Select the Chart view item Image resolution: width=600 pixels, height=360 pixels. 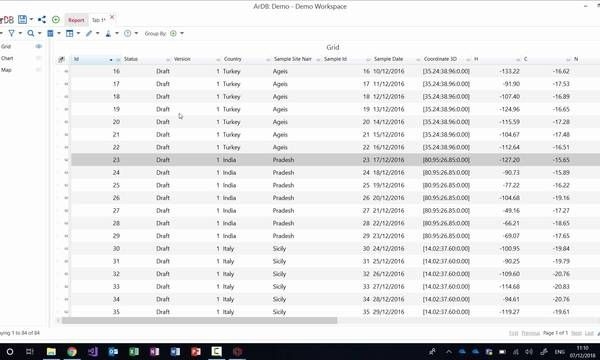tap(7, 58)
